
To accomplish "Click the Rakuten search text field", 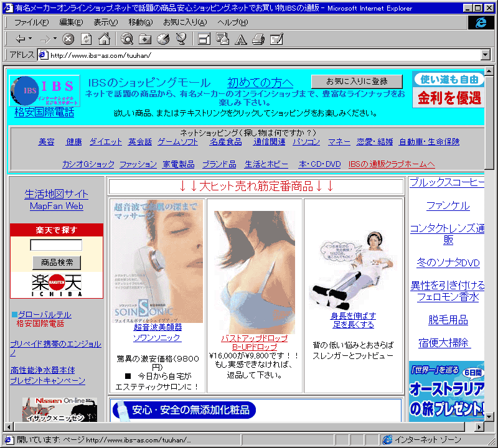I will coord(56,245).
